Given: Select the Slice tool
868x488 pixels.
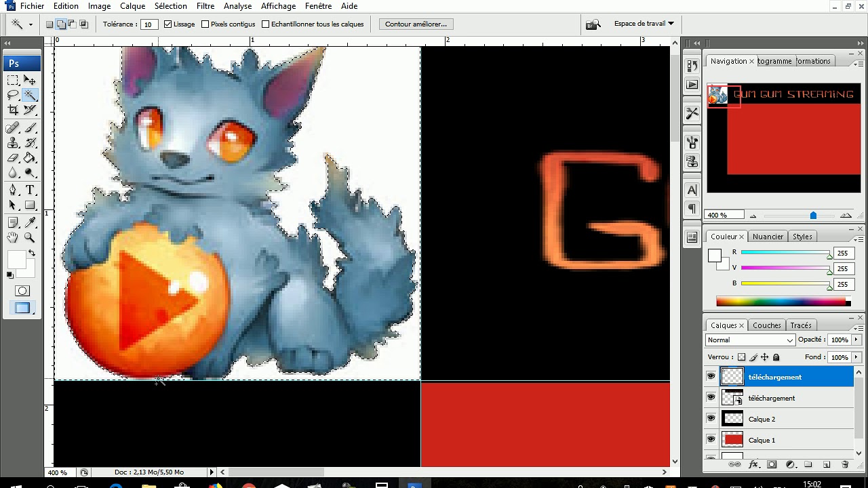Looking at the screenshot, I should pyautogui.click(x=30, y=110).
